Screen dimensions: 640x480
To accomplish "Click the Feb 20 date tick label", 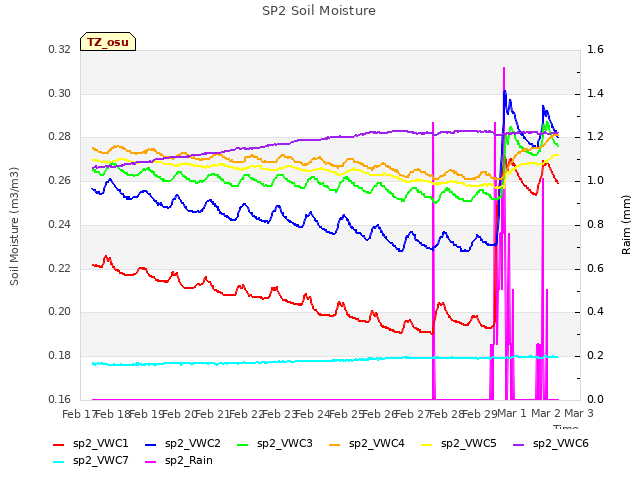I will 180,414.
